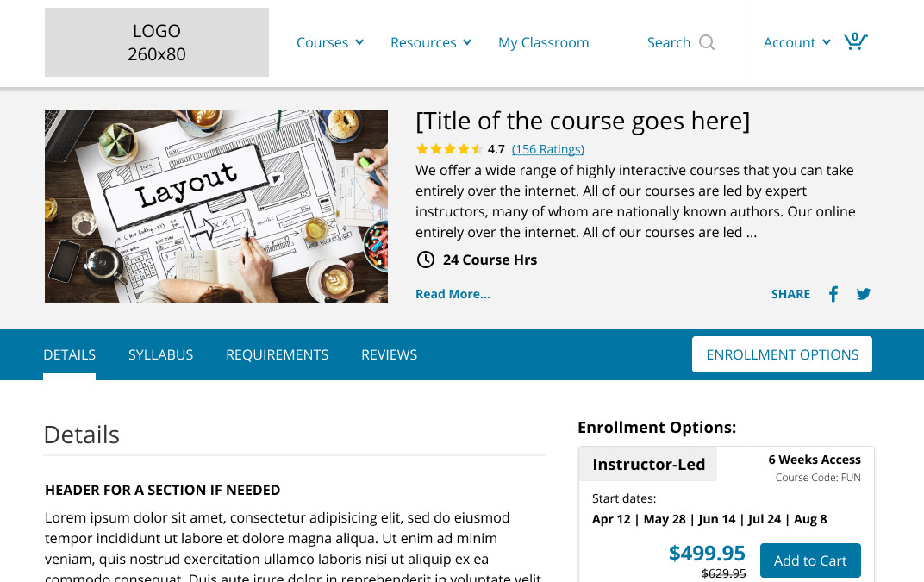Click the Read More link

click(453, 294)
